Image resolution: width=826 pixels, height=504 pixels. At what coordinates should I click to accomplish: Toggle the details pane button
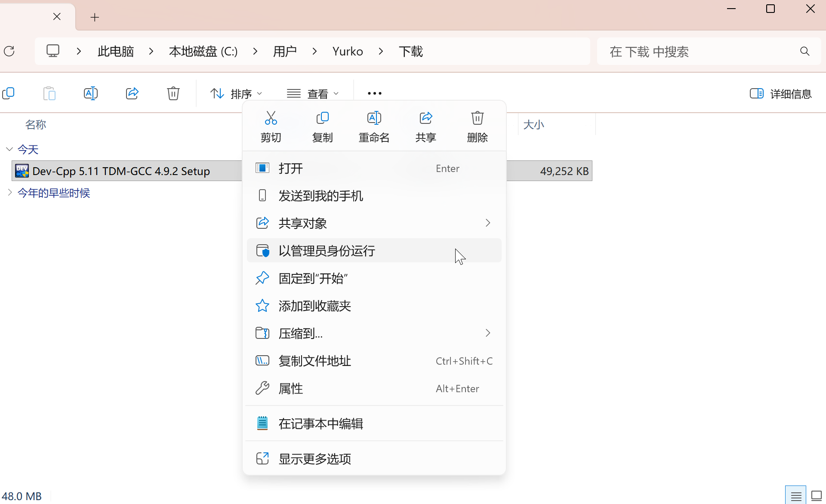pyautogui.click(x=780, y=93)
